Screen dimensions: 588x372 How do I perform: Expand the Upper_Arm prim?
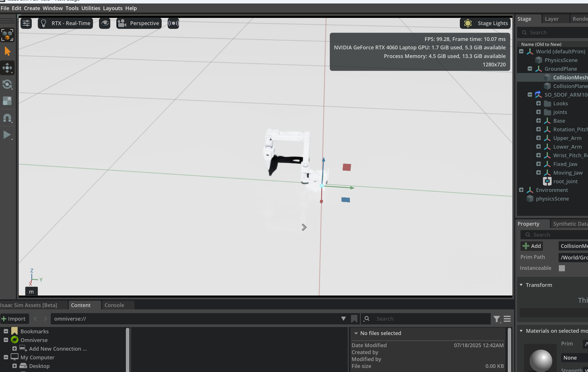point(538,138)
